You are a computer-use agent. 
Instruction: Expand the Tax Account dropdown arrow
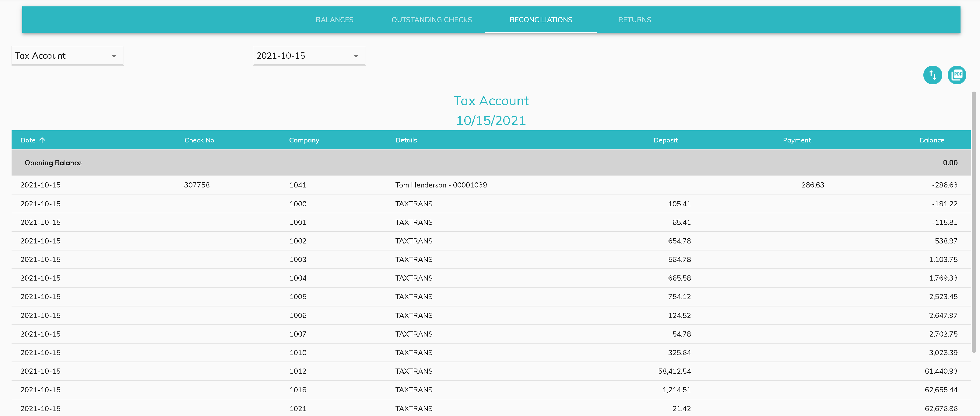pyautogui.click(x=114, y=56)
